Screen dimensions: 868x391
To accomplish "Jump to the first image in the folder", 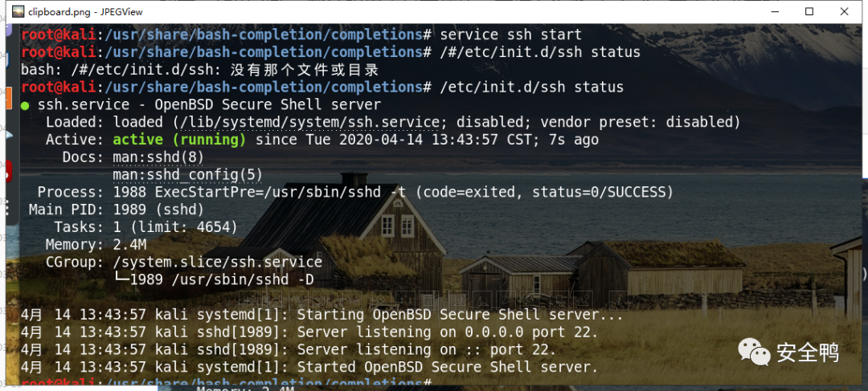I will [248, 300].
